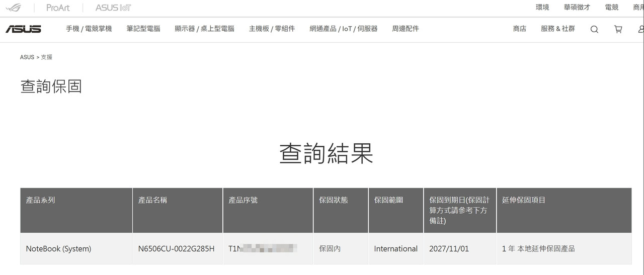Open the 環境 top link

[542, 8]
